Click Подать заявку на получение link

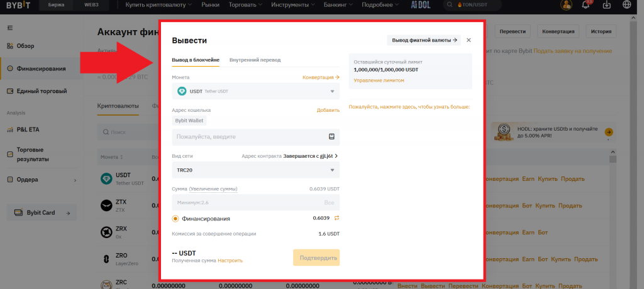pyautogui.click(x=572, y=51)
